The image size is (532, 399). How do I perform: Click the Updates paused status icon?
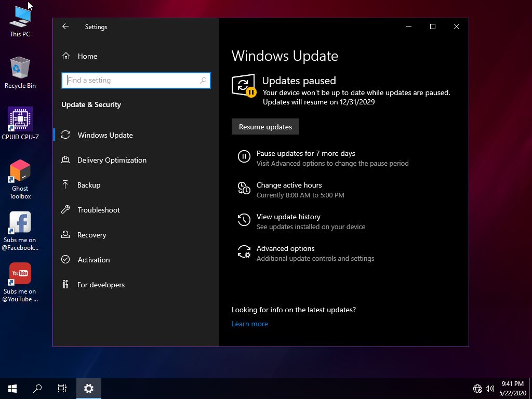[x=244, y=86]
